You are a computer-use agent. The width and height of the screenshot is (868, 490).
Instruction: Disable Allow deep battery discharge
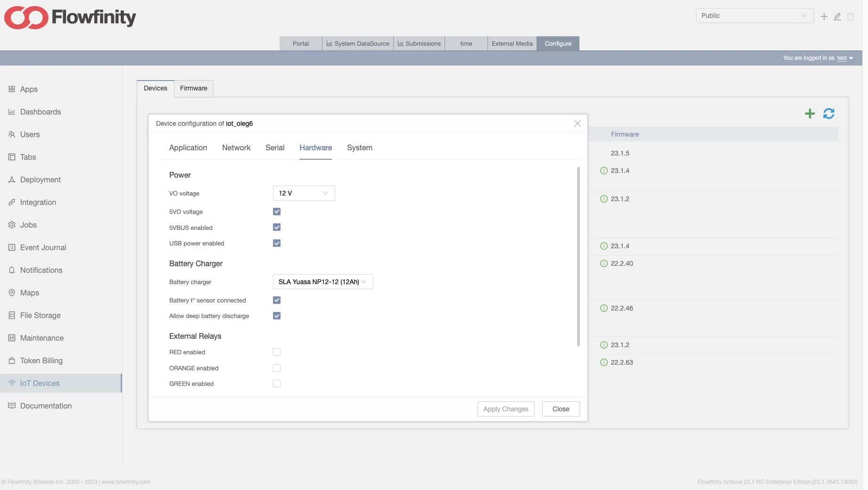[x=277, y=316]
